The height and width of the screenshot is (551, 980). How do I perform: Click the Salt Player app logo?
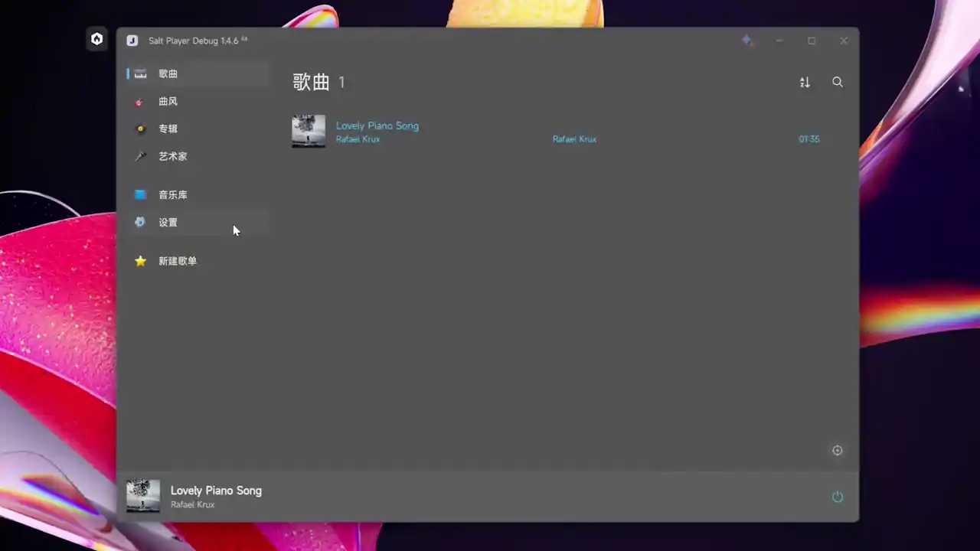pos(132,41)
